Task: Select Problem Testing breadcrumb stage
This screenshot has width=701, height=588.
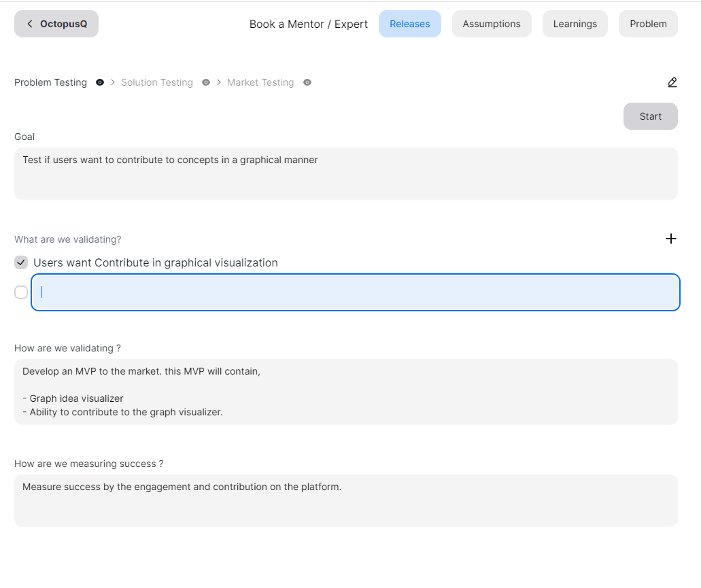Action: pos(51,82)
